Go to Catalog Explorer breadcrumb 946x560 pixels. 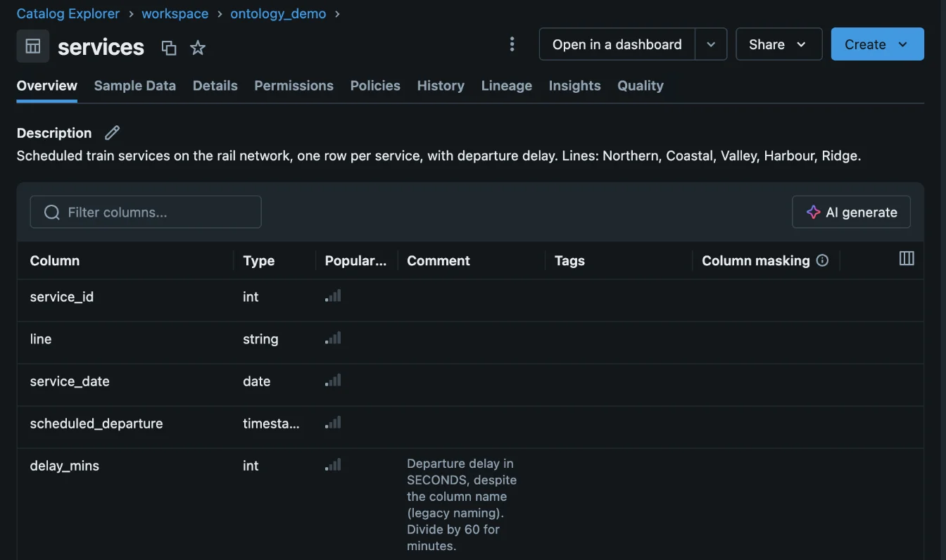point(68,14)
